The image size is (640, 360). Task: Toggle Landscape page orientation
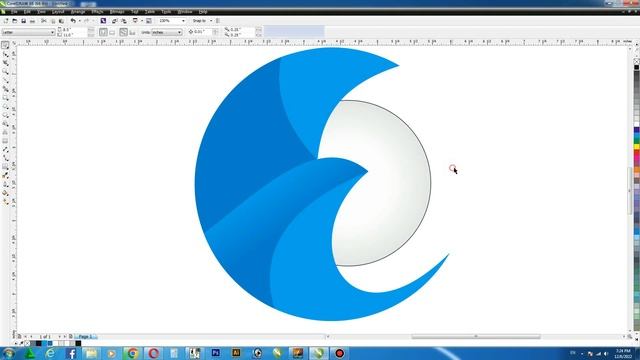coord(112,32)
